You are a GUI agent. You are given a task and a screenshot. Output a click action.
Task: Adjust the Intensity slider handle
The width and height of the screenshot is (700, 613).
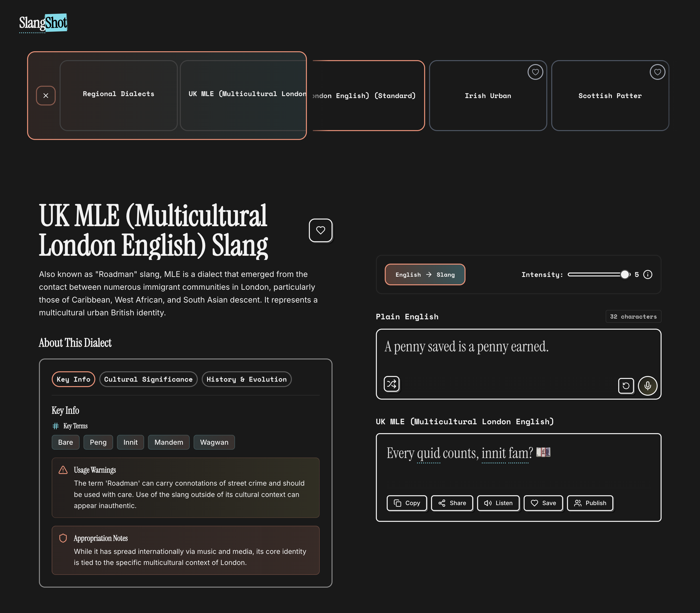(624, 275)
